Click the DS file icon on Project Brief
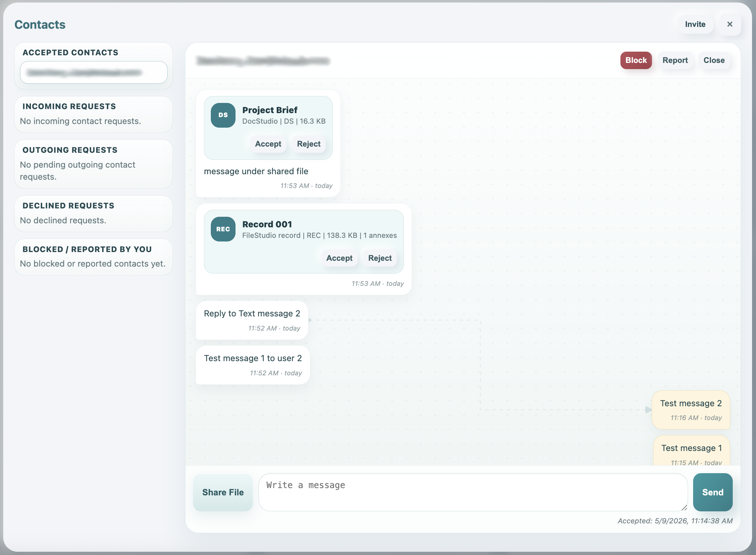Viewport: 756px width, 555px height. tap(223, 115)
